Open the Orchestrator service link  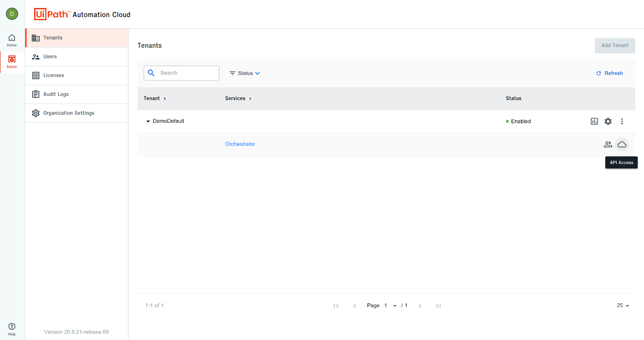pyautogui.click(x=240, y=144)
